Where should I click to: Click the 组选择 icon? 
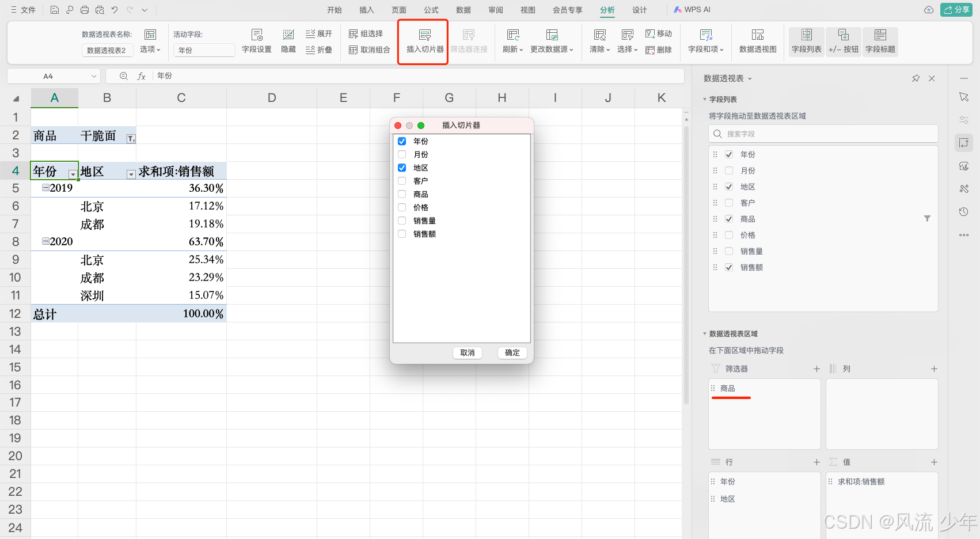coord(367,33)
